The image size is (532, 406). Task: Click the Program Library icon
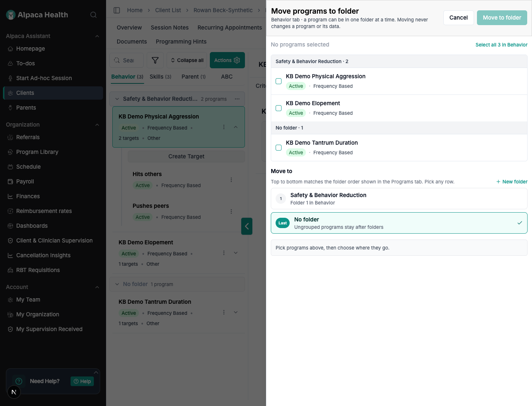click(10, 152)
